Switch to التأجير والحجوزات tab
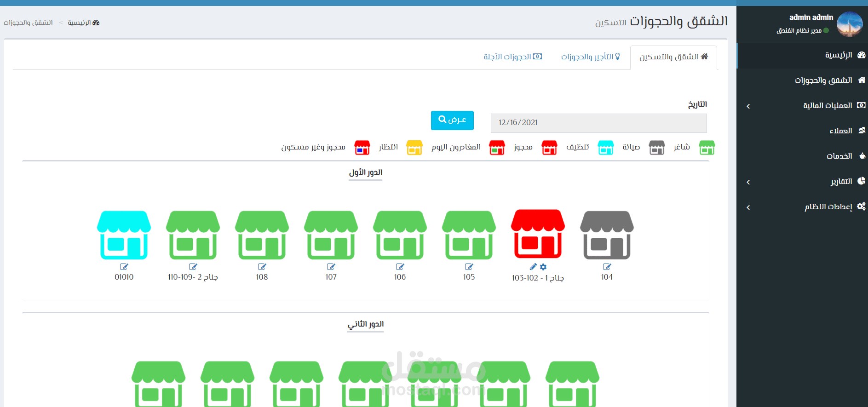Viewport: 868px width, 407px height. pyautogui.click(x=591, y=57)
